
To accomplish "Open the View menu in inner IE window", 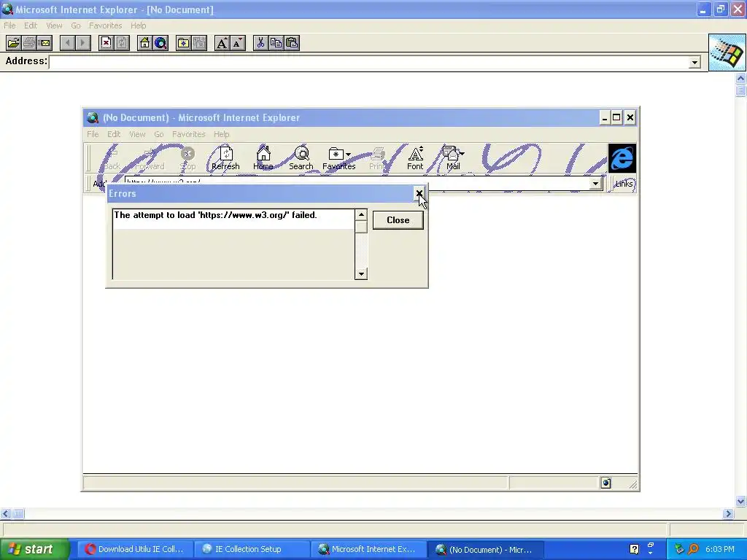I will click(x=137, y=134).
